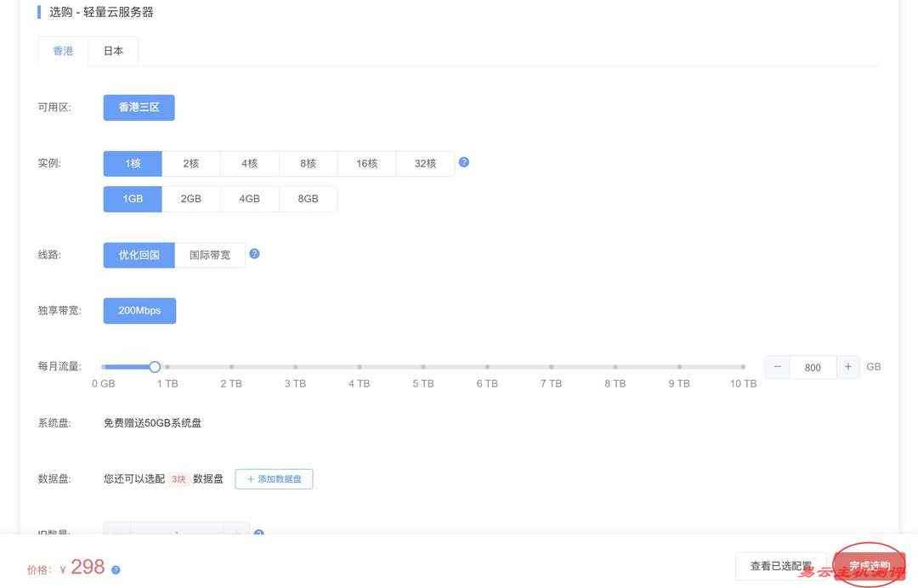Select 香港三区 availability zone
Screen dimensions: 918x588
[139, 108]
